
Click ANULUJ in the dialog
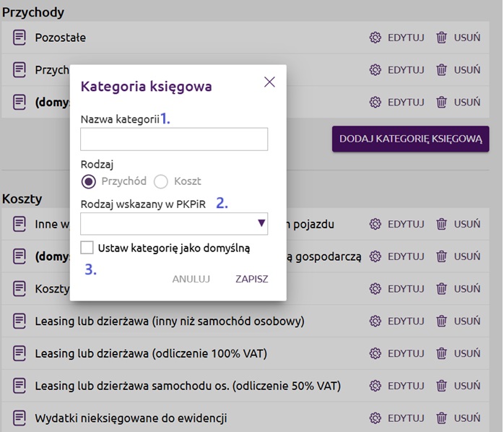pos(191,279)
